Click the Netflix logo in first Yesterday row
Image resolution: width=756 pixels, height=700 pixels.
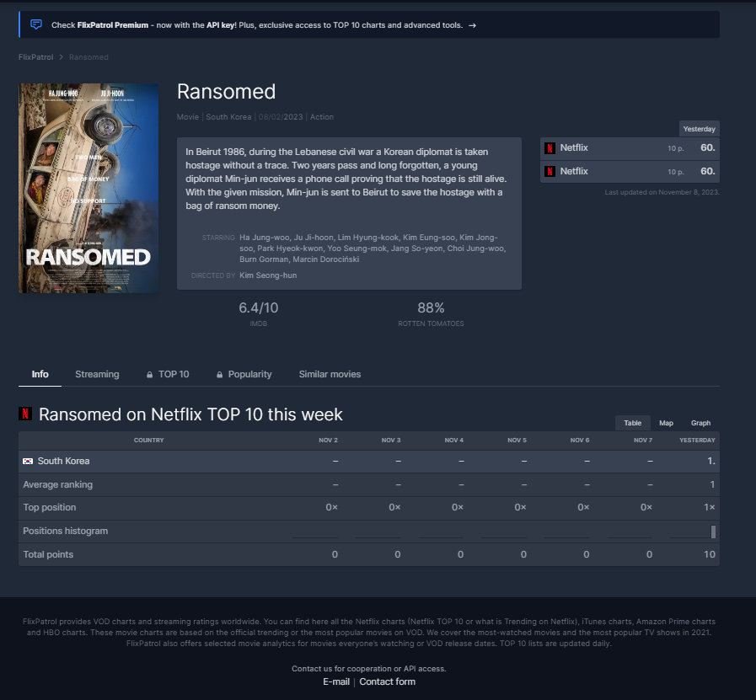[x=550, y=148]
